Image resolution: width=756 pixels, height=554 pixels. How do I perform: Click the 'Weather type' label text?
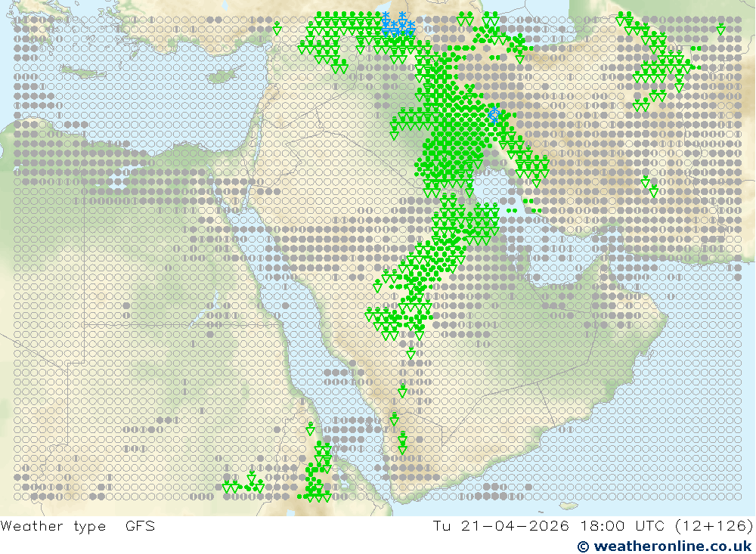point(53,526)
